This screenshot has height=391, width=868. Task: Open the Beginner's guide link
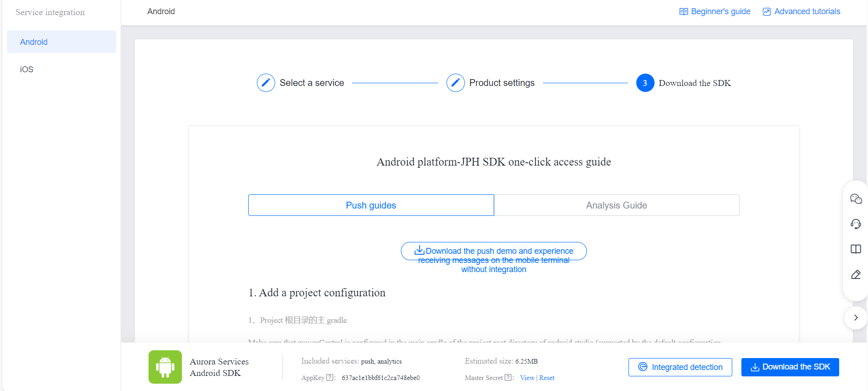(715, 11)
